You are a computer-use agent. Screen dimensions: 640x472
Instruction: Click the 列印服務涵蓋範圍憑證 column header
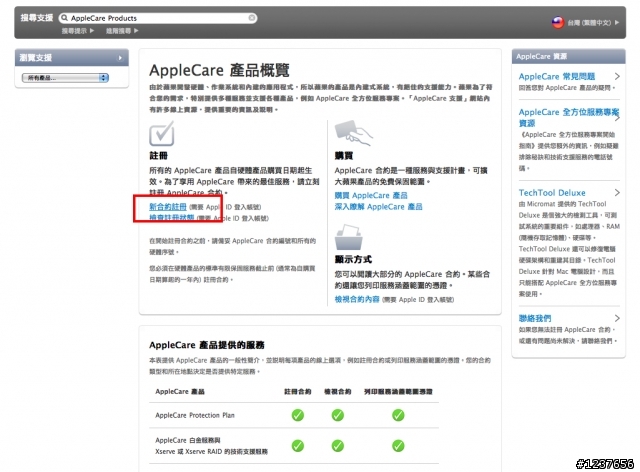click(x=398, y=392)
